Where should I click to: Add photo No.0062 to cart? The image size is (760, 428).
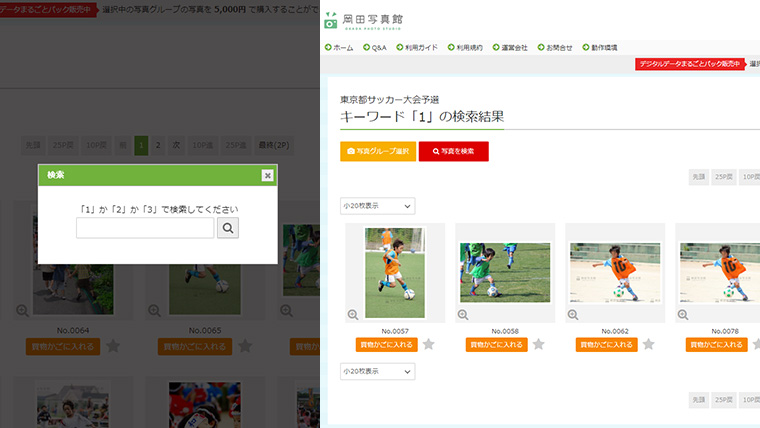click(606, 345)
